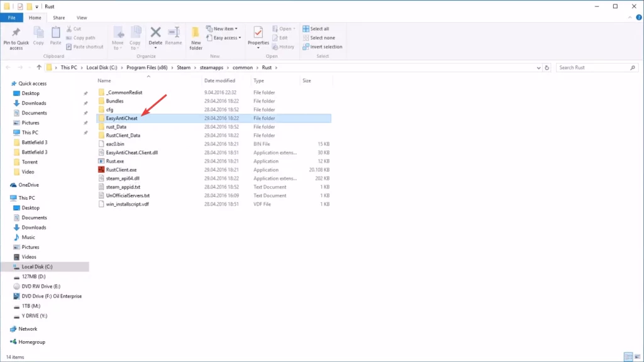The height and width of the screenshot is (362, 644).
Task: Click the History icon in the ribbon
Action: pos(283,47)
